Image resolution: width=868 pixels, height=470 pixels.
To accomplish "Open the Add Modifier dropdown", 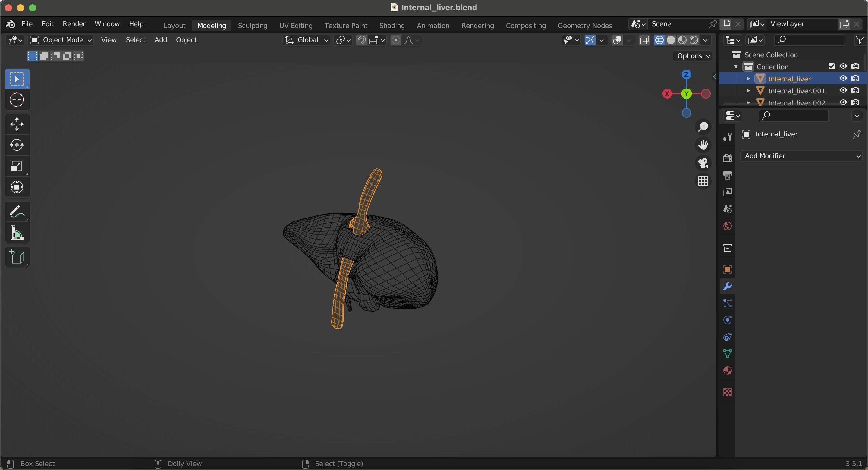I will coord(801,156).
